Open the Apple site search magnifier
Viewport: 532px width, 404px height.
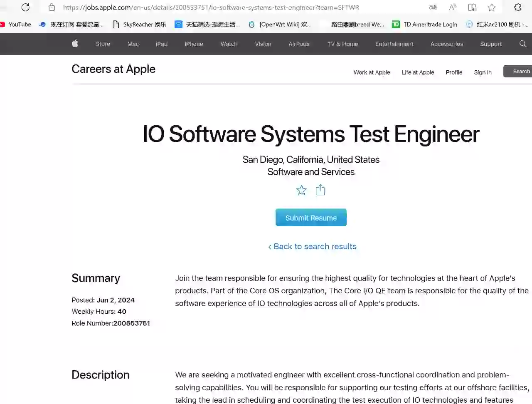coord(523,44)
